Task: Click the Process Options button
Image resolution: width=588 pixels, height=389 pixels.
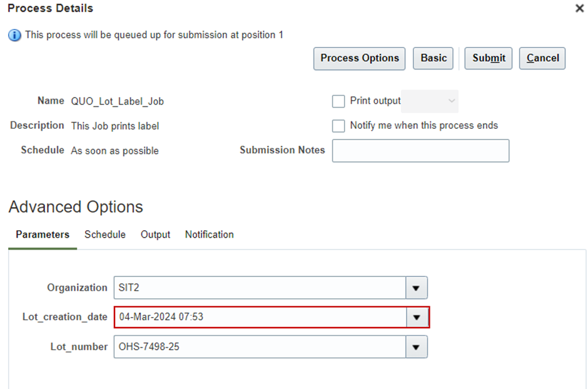Action: 359,58
